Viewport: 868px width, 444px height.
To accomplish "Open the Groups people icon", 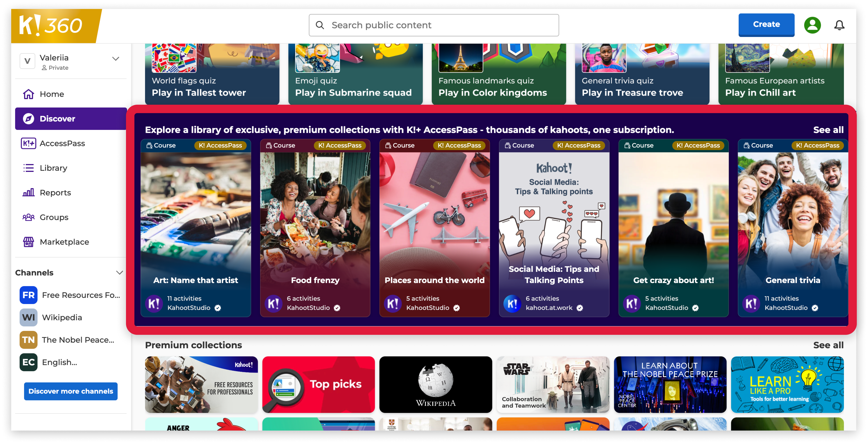I will pos(29,217).
